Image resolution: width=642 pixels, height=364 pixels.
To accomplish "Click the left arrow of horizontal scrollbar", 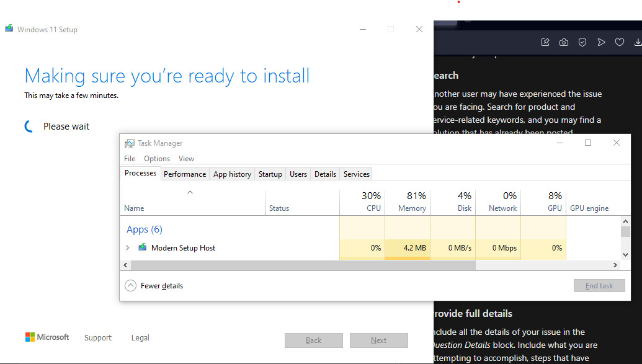I will click(125, 265).
